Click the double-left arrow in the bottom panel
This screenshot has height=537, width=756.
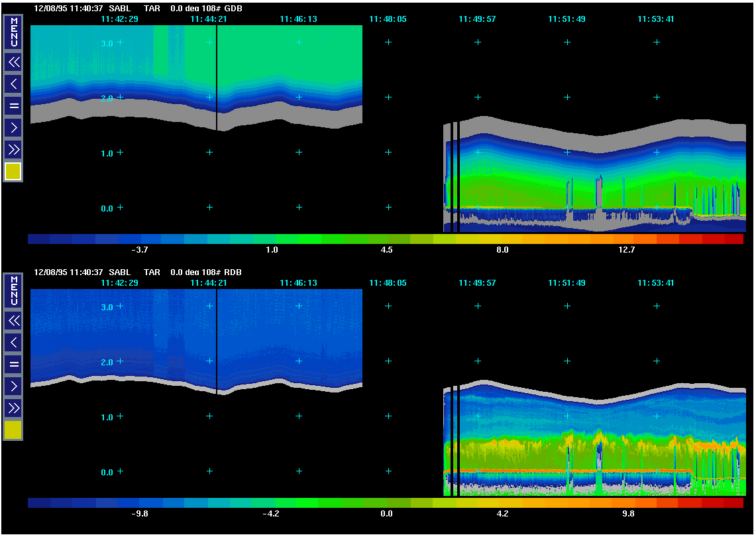coord(13,321)
